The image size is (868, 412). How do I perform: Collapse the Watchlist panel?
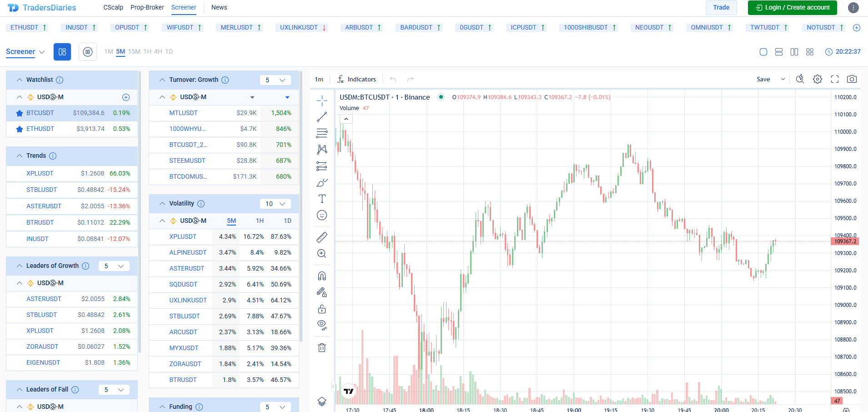(x=20, y=80)
